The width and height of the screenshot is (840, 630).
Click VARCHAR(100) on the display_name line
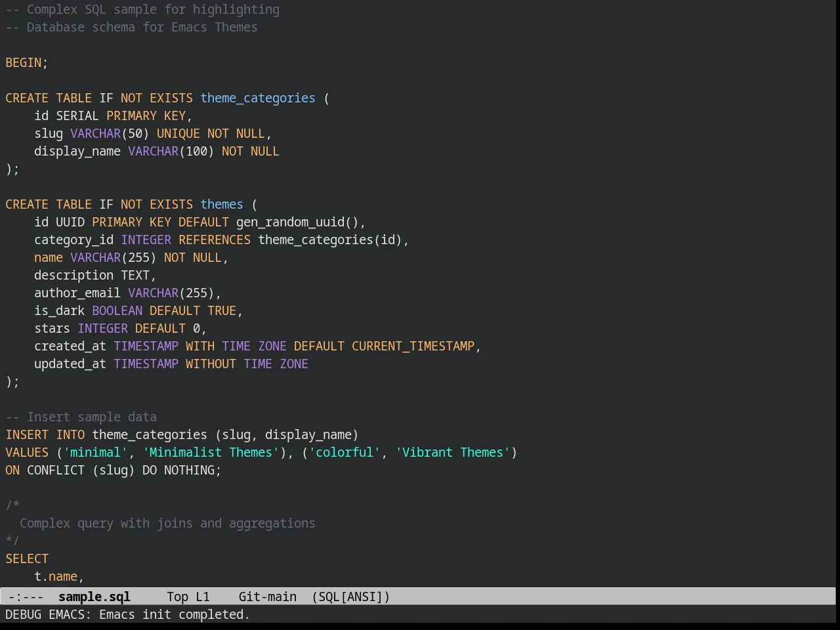(x=171, y=151)
